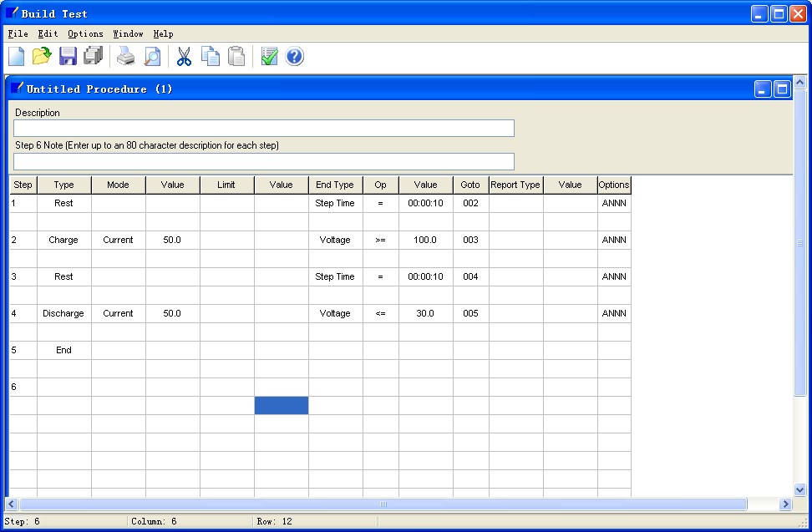Maximize the Untitled Procedure child window

tap(782, 89)
